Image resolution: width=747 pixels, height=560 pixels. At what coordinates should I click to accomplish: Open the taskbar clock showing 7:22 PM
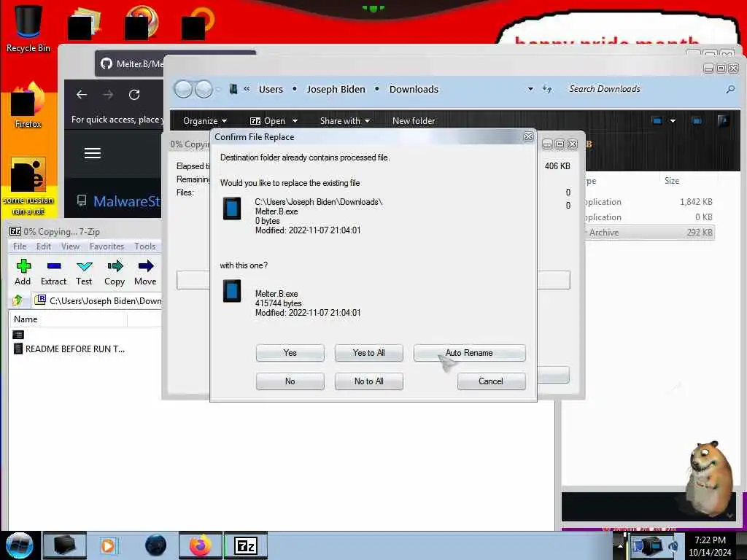(x=710, y=546)
